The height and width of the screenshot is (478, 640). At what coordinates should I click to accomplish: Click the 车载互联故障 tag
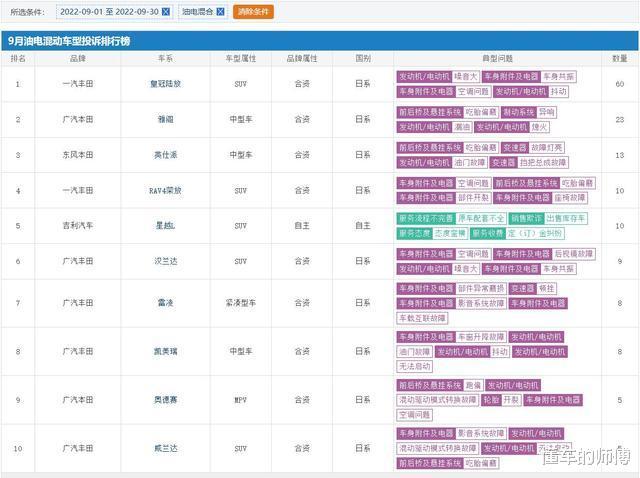pos(422,318)
